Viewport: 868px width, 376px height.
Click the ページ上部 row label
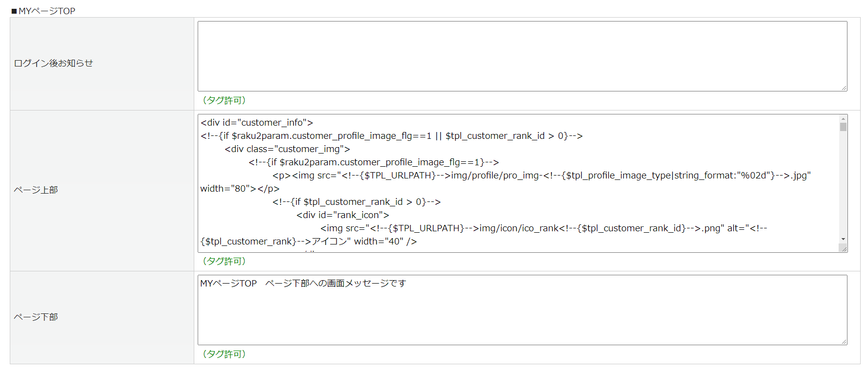[36, 190]
